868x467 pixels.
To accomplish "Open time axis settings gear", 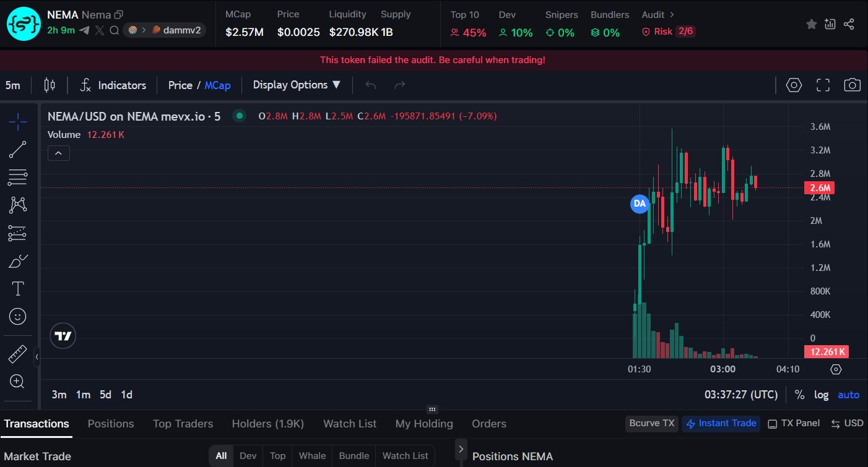I will coord(836,369).
